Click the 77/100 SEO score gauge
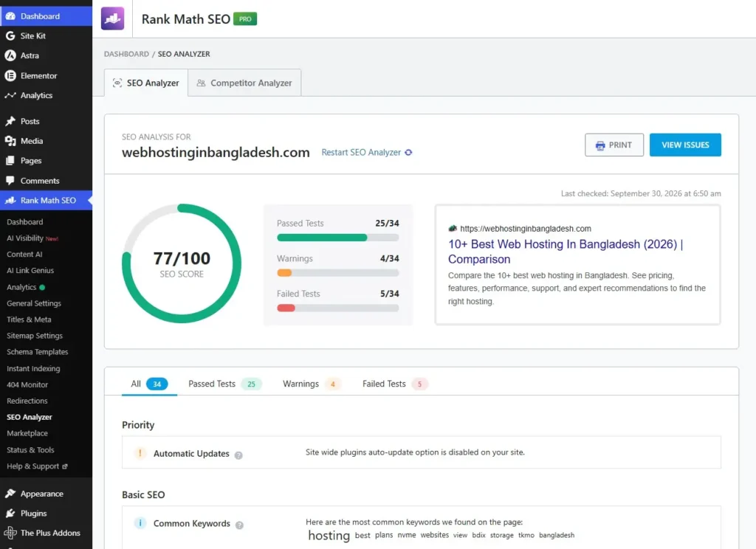 182,263
